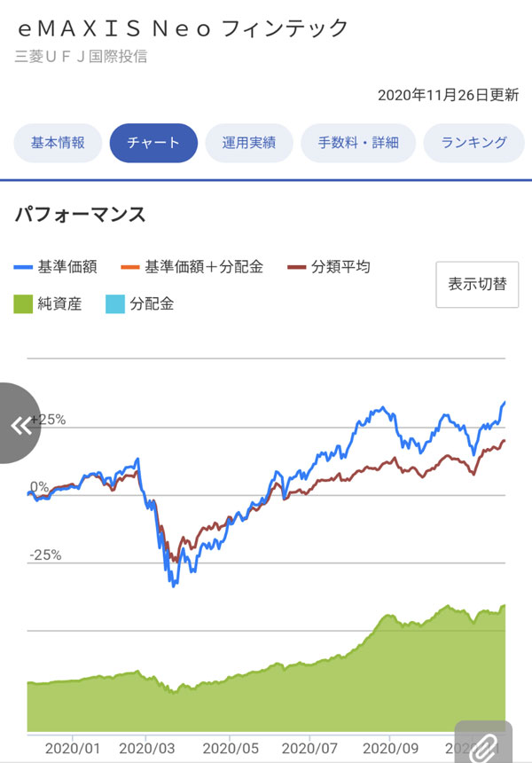Select the チャート tab
Screen dimensions: 532x763
point(153,143)
